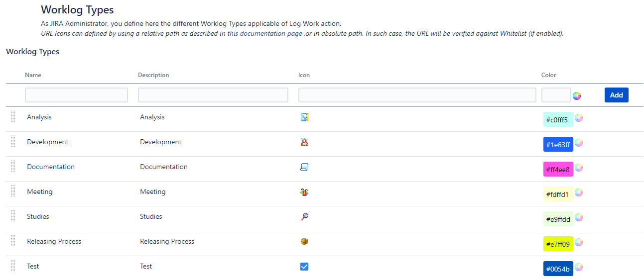
Task: Open the 'this documentation page' link
Action: click(x=264, y=34)
